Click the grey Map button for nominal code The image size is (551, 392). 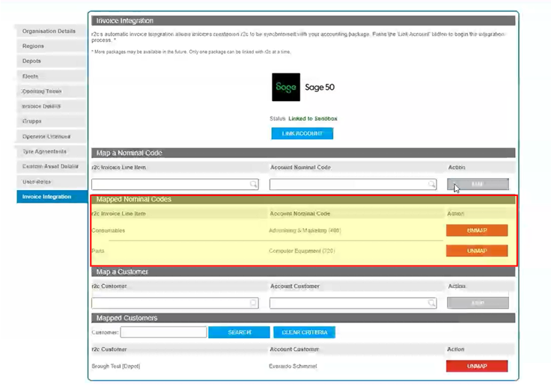478,184
